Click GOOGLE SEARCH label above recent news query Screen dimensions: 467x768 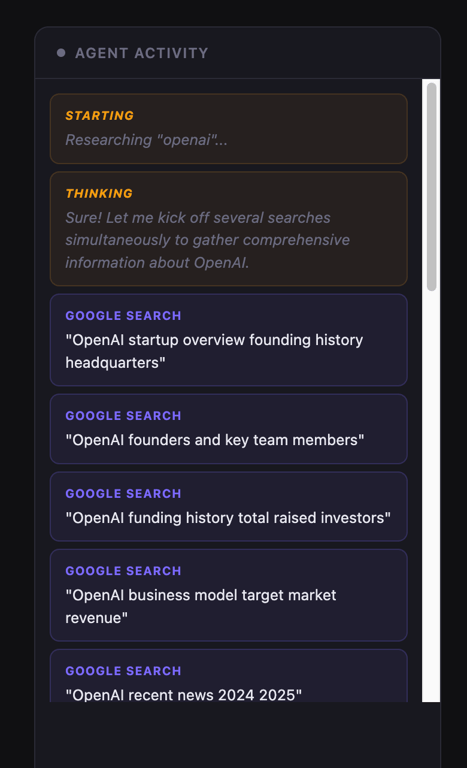(123, 671)
